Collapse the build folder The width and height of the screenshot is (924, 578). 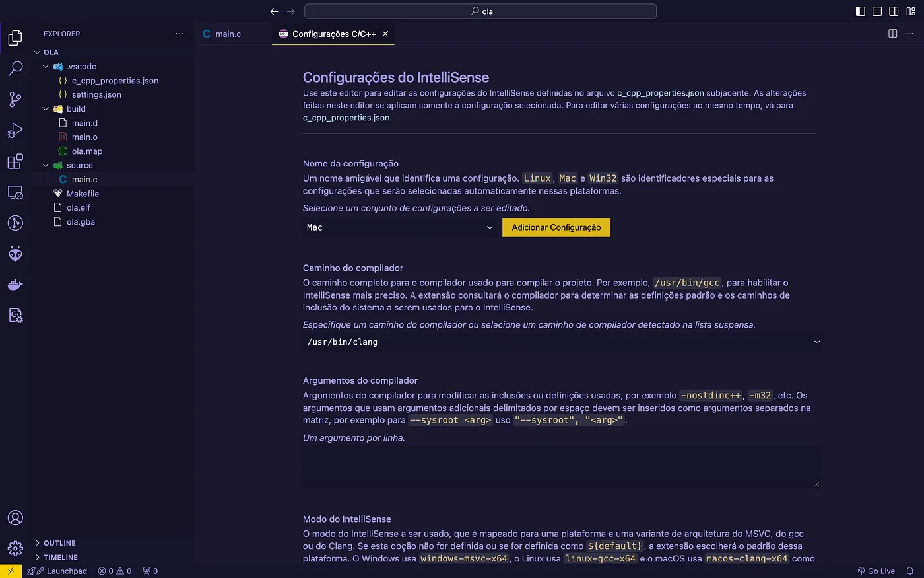click(x=46, y=109)
